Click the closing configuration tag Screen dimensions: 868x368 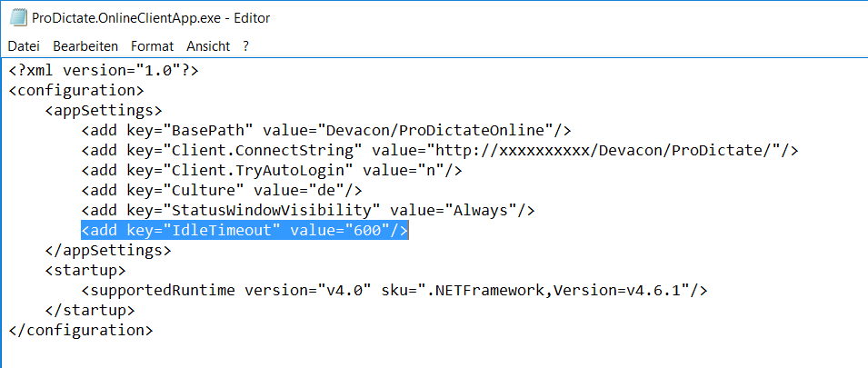[81, 331]
